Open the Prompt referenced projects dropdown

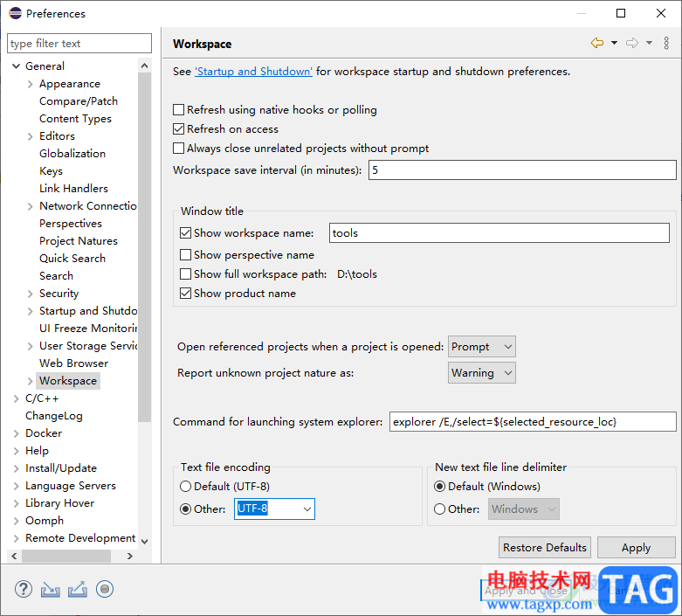click(482, 347)
